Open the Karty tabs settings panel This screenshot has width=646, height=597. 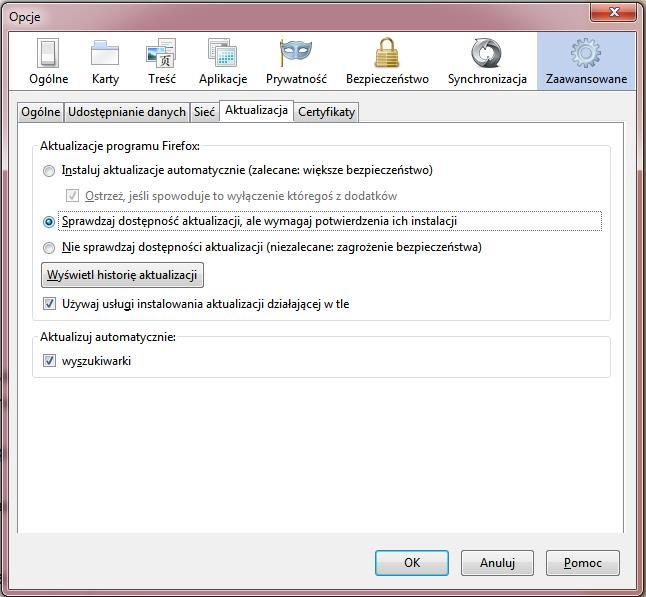tap(105, 61)
